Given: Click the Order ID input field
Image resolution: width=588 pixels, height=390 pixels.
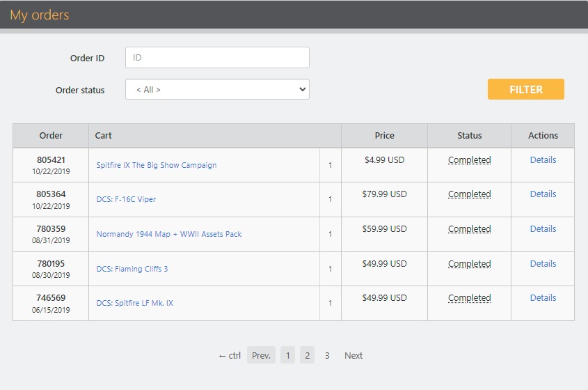Looking at the screenshot, I should (217, 57).
